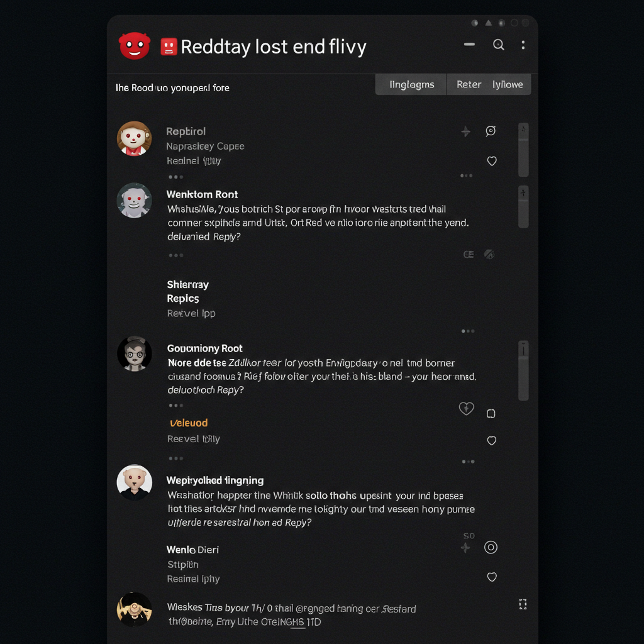Toggle the broken-heart icon on Gouoniony Root post

click(x=466, y=408)
